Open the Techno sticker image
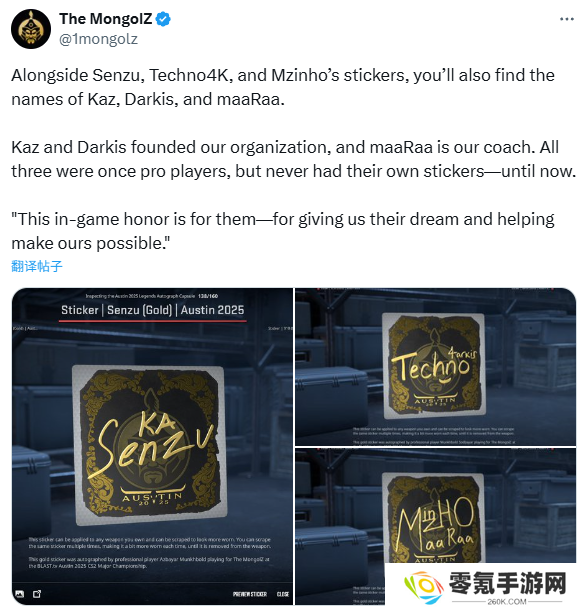 [436, 367]
